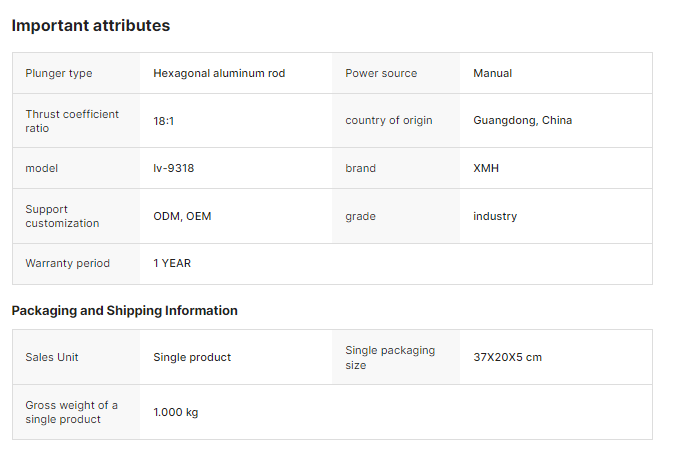This screenshot has width=681, height=456.
Task: Click the "Guangdong, China" value
Action: coord(522,121)
